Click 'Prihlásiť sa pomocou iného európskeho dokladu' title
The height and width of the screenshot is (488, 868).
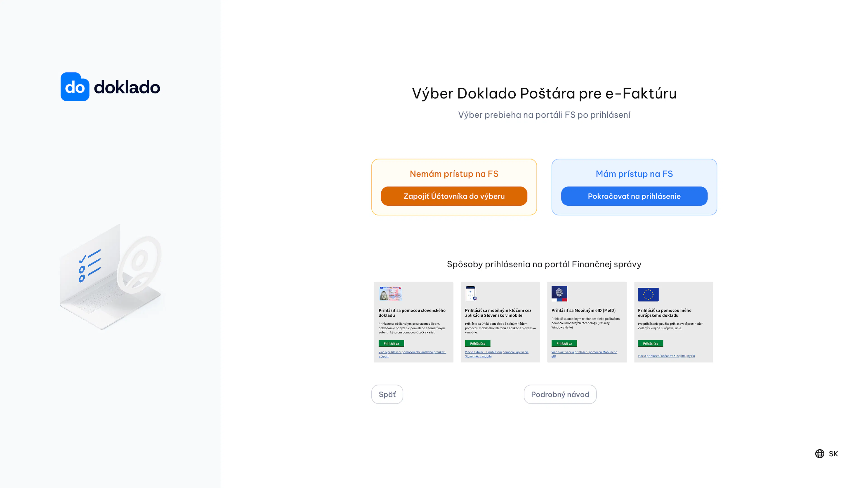click(x=665, y=313)
